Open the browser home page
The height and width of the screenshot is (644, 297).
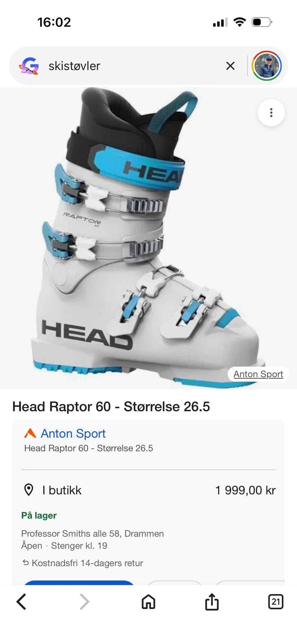click(148, 602)
